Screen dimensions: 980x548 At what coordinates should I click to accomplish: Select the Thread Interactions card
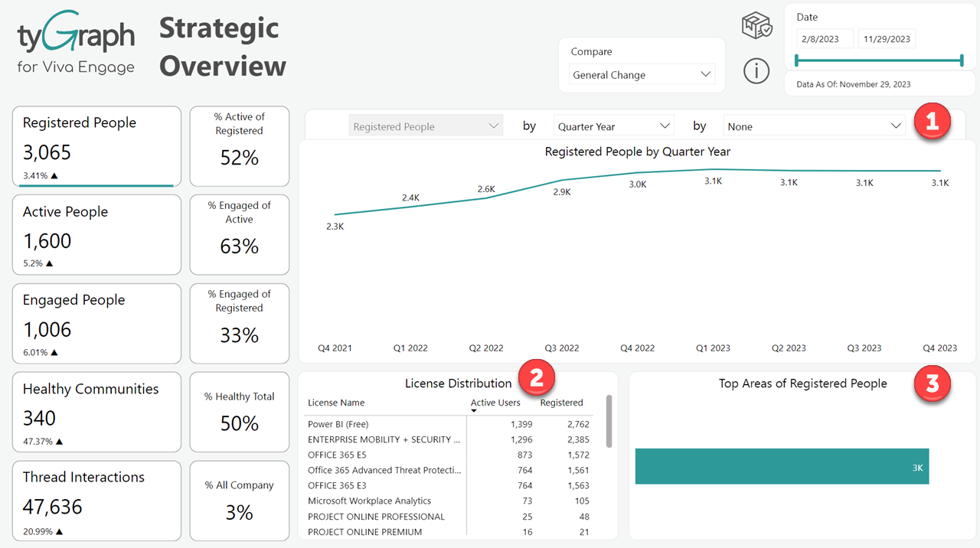coord(97,501)
